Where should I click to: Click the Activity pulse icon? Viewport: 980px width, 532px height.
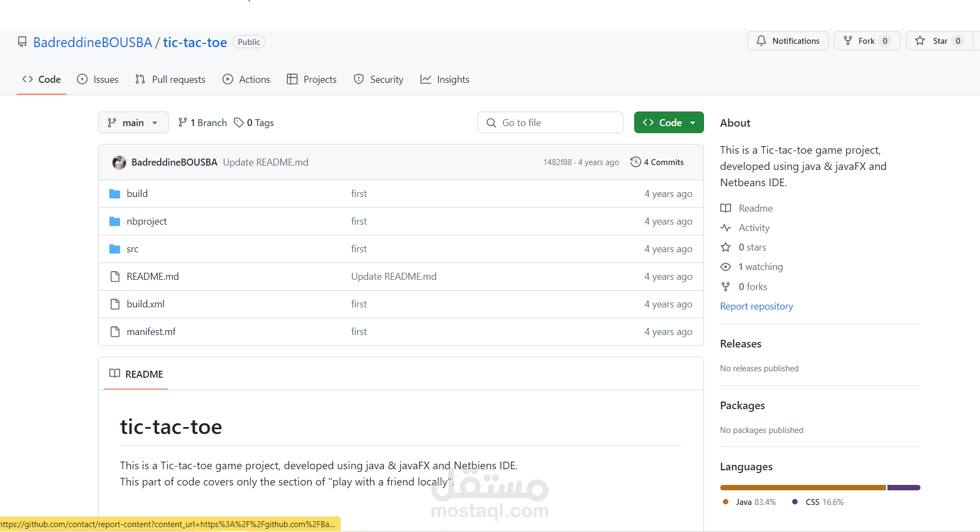pyautogui.click(x=726, y=228)
